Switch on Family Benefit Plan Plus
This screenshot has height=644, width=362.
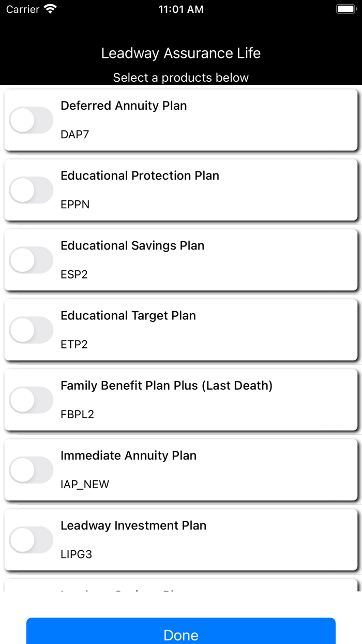coord(31,400)
